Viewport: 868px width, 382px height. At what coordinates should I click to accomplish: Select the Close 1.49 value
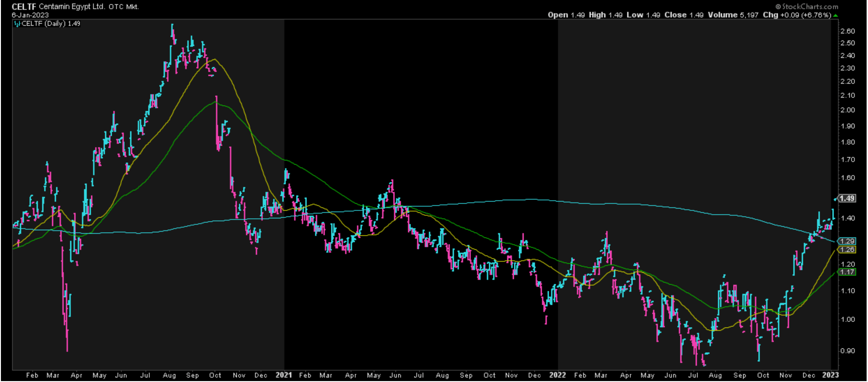[x=684, y=15]
